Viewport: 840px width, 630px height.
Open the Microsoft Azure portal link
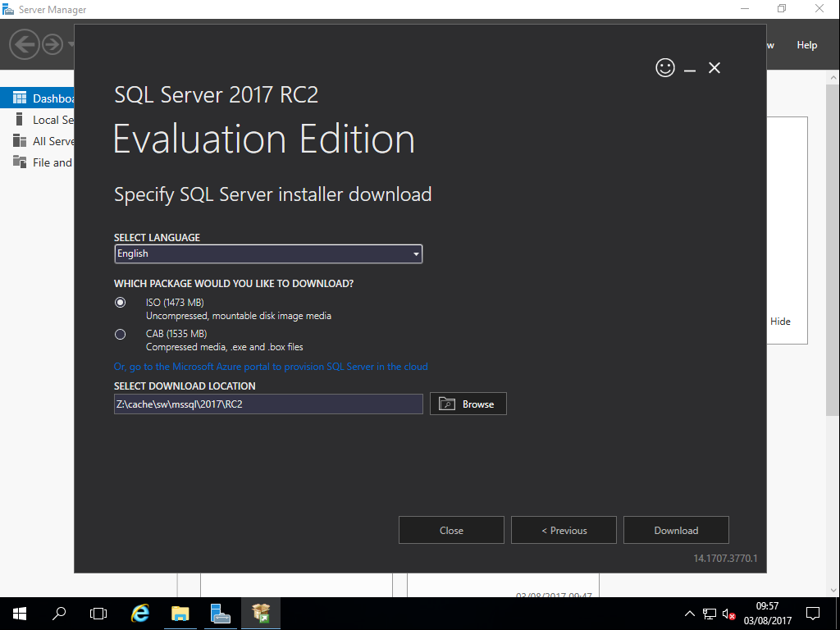[271, 367]
